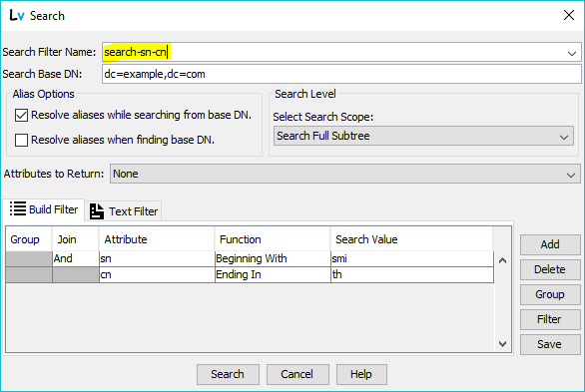The height and width of the screenshot is (392, 585).
Task: Enable Resolve aliases when finding base DN
Action: click(x=21, y=140)
